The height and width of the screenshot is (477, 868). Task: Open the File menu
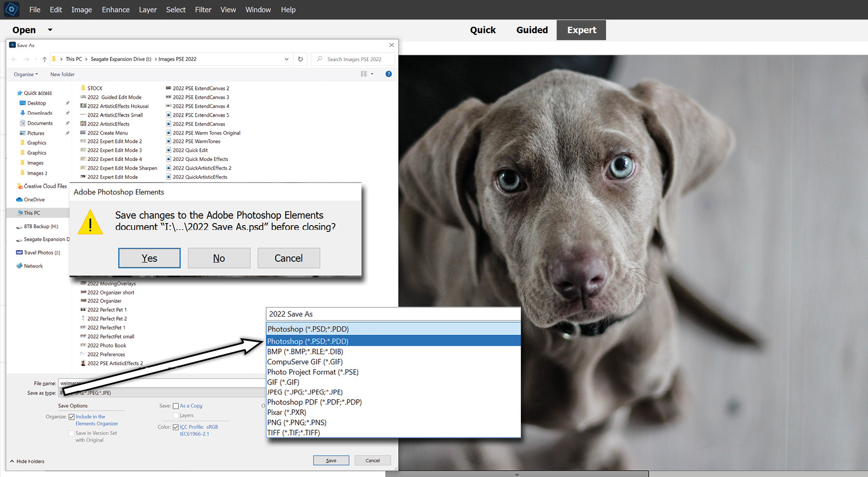click(35, 9)
